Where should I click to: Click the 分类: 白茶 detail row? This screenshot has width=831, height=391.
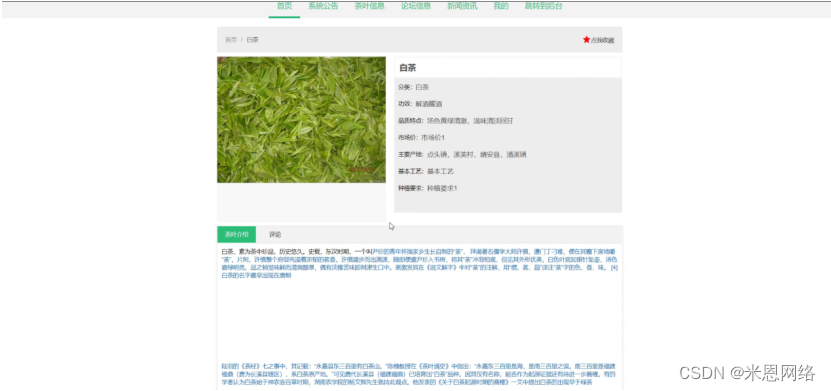pos(413,87)
